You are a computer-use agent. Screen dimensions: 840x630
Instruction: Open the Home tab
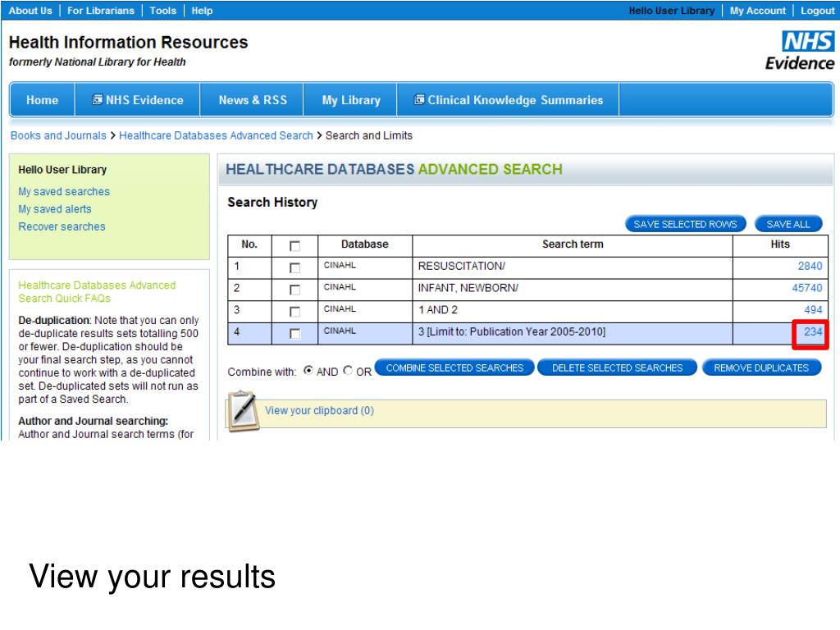[x=43, y=100]
